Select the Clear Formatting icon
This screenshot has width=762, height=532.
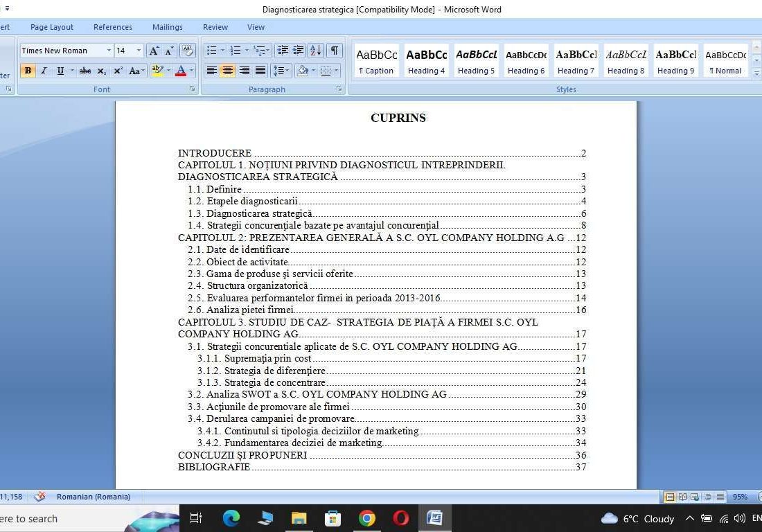186,50
